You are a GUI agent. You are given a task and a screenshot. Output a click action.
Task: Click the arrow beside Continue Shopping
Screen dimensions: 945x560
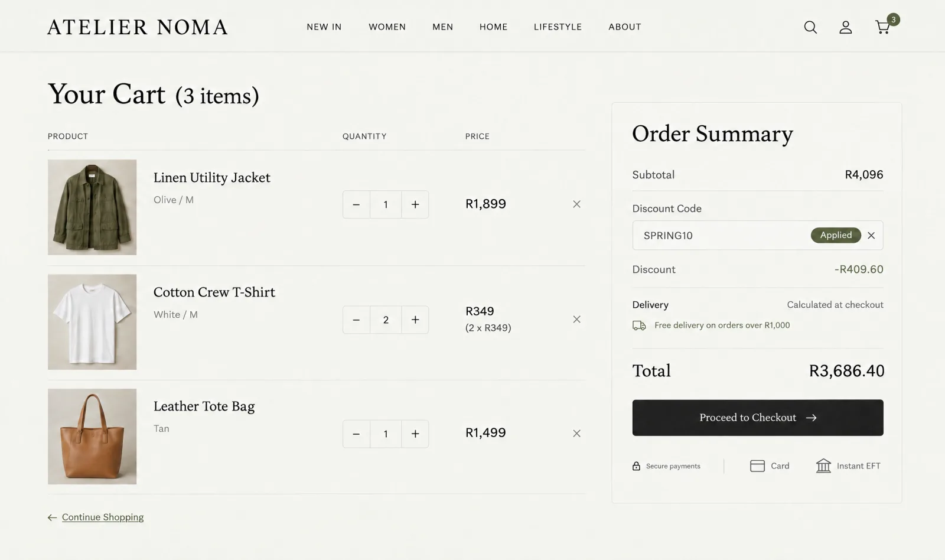click(x=53, y=517)
